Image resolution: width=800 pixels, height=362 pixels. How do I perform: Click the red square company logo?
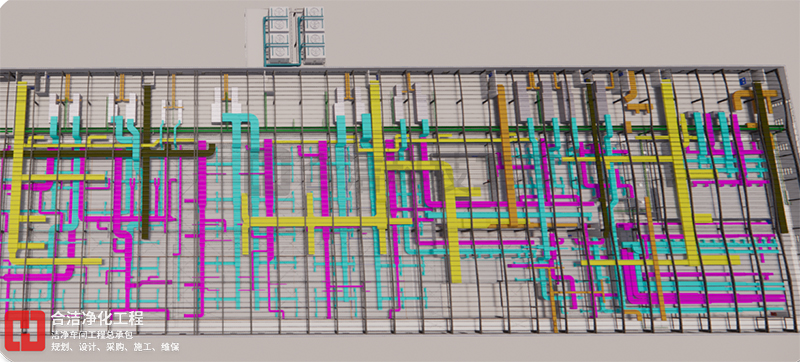tap(25, 330)
